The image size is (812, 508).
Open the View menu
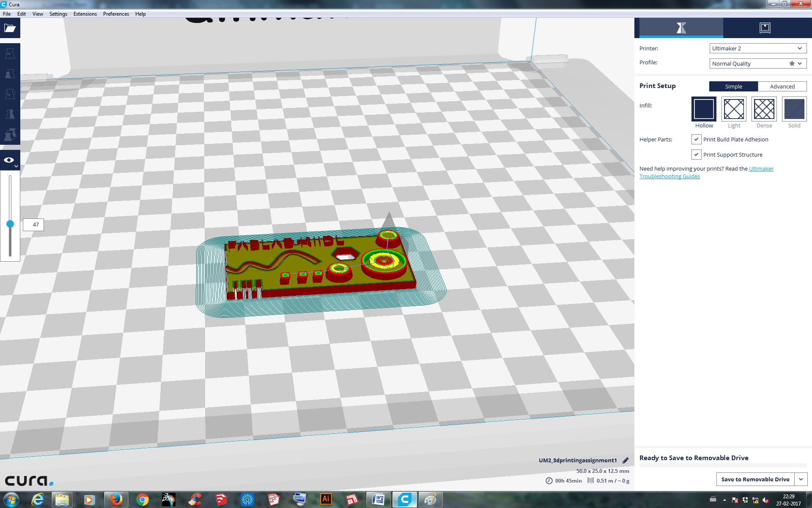(x=38, y=14)
